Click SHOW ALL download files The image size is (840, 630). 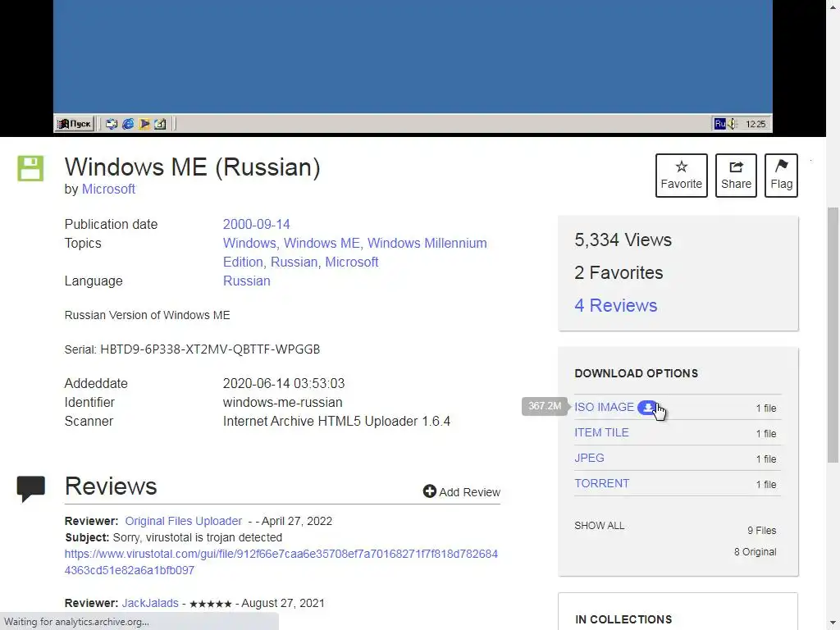[599, 526]
